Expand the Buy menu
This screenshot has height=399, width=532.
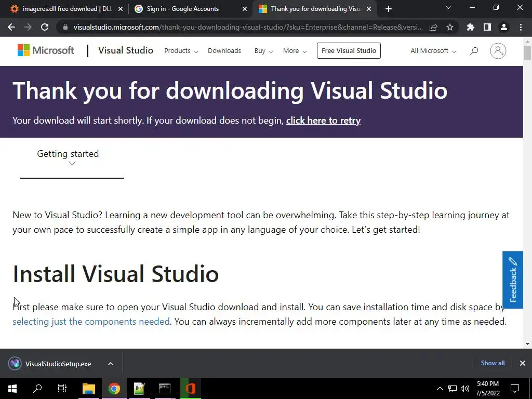[263, 51]
